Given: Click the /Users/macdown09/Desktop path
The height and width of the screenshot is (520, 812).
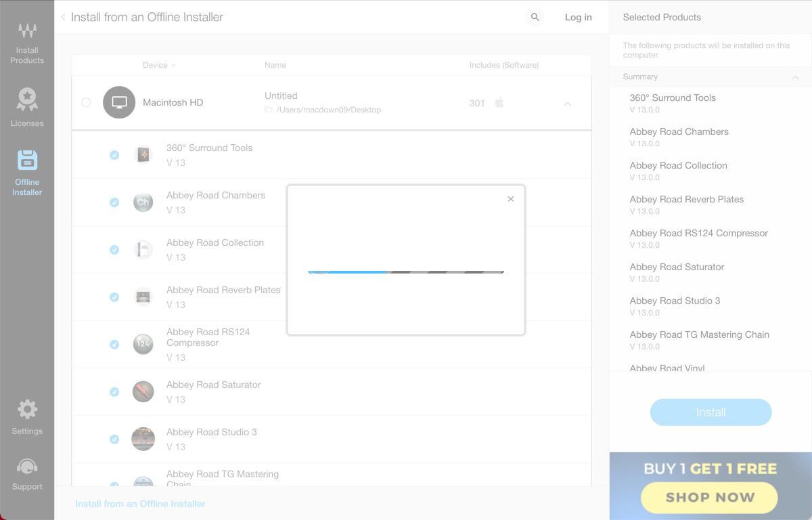Looking at the screenshot, I should click(x=329, y=110).
